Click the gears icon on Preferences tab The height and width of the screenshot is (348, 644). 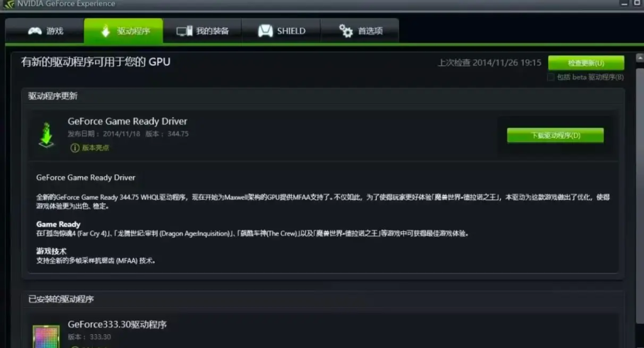[346, 31]
